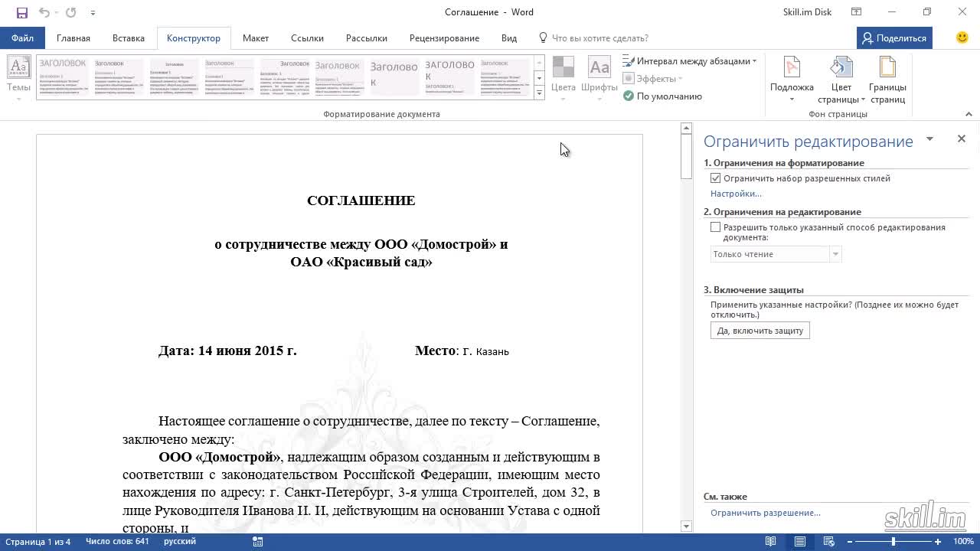Enable 'Разрешить только указанный способ редактирования' checkbox
The height and width of the screenshot is (551, 980).
click(716, 227)
